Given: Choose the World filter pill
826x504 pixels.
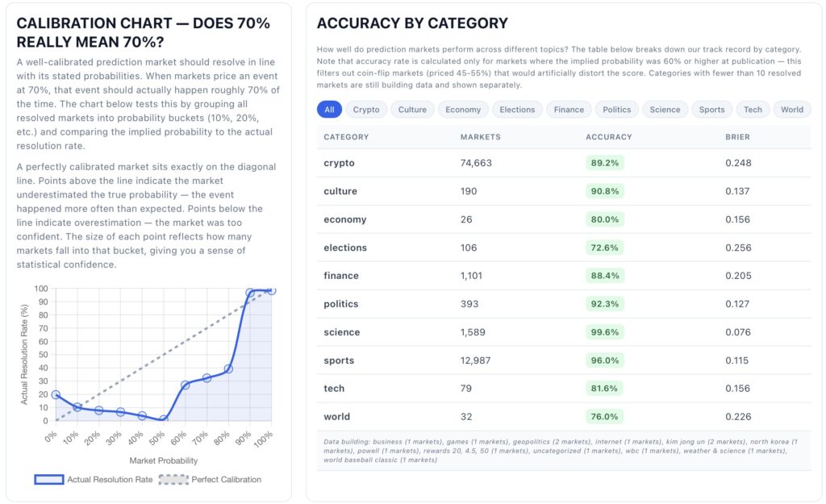Looking at the screenshot, I should [792, 110].
